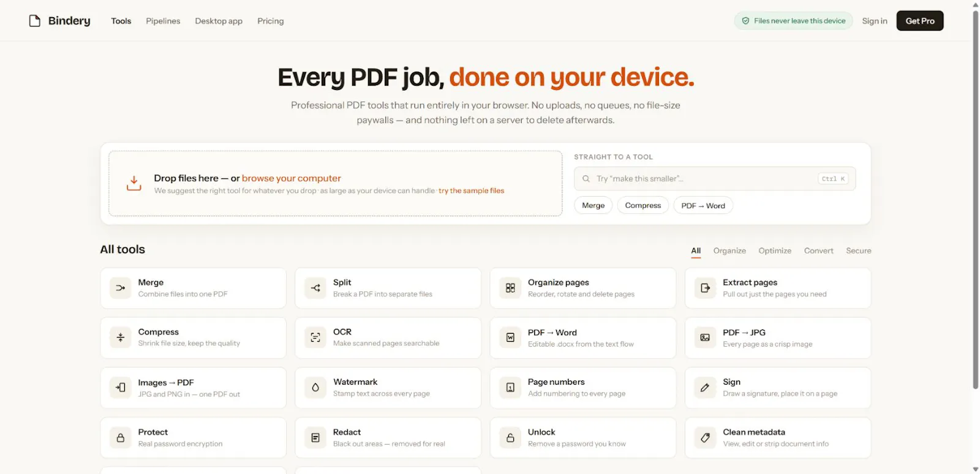Click the "Shrink file size, keep the quality" text
The height and width of the screenshot is (474, 980).
pyautogui.click(x=189, y=344)
